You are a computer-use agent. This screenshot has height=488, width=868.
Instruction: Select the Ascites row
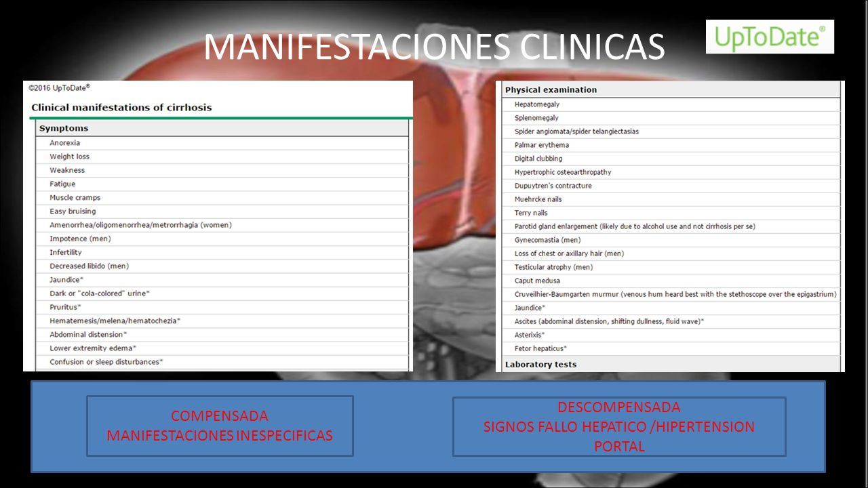pyautogui.click(x=671, y=321)
